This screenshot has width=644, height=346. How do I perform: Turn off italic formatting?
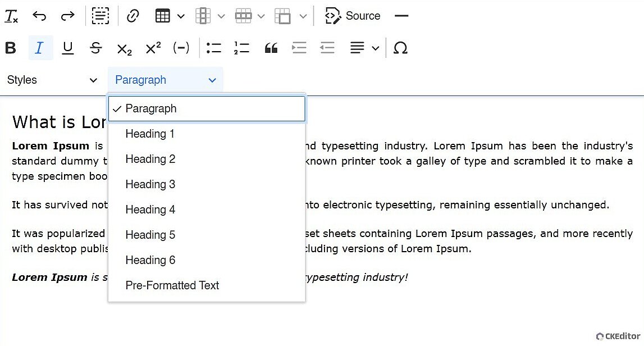click(x=39, y=48)
